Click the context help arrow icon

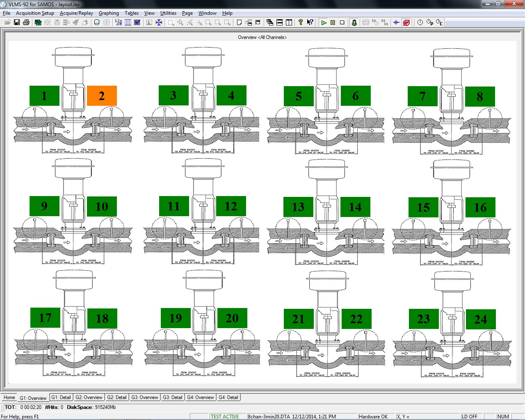click(310, 23)
